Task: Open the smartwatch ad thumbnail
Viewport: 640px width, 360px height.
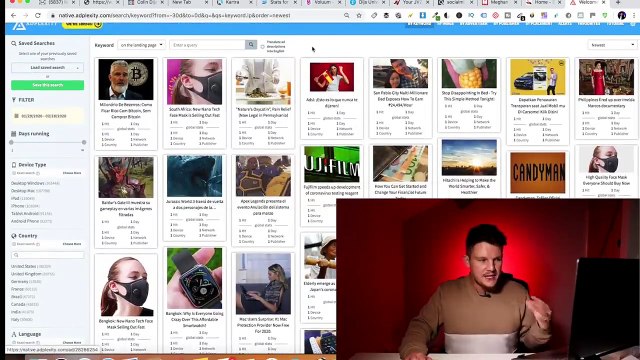Action: 194,278
